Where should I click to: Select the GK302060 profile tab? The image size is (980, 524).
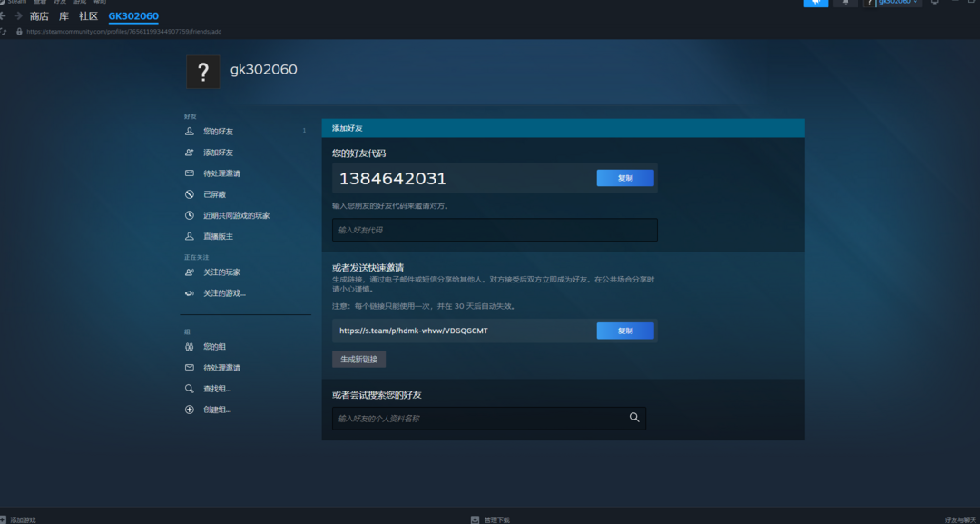[133, 16]
